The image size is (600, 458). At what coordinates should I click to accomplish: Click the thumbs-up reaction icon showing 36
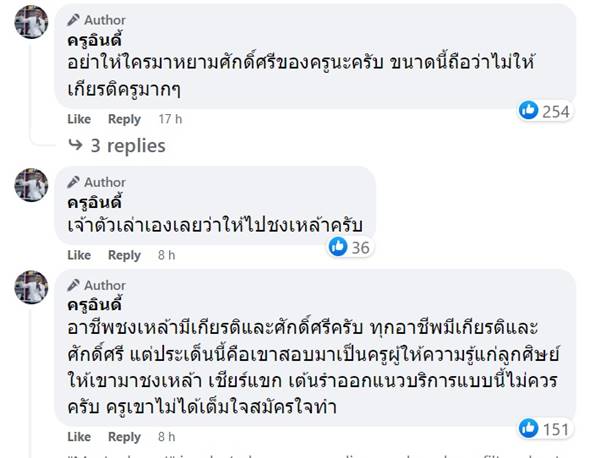point(339,246)
